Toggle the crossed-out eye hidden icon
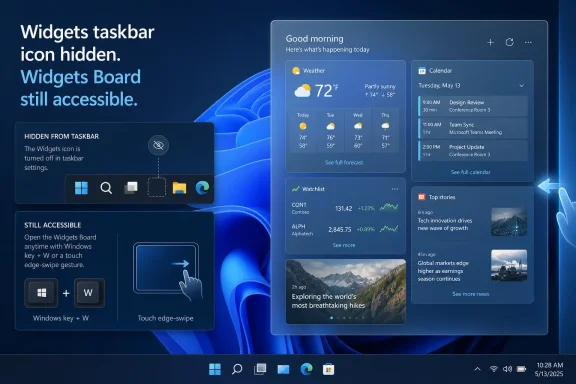Screen dimensions: 576x384 pyautogui.click(x=158, y=145)
